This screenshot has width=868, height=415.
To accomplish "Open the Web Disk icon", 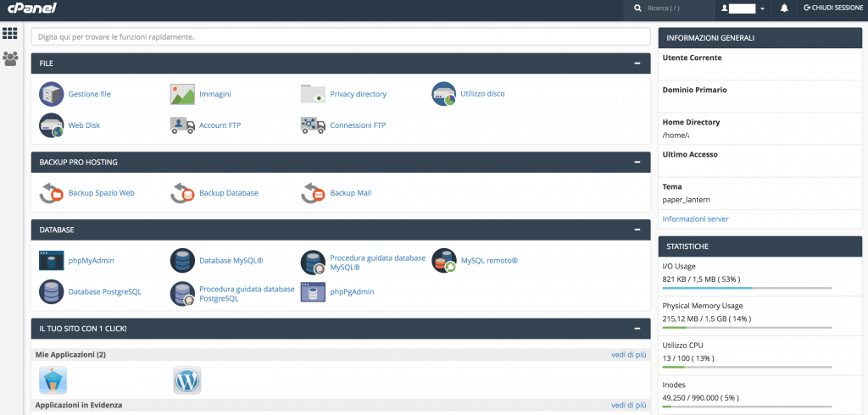I will coord(52,125).
